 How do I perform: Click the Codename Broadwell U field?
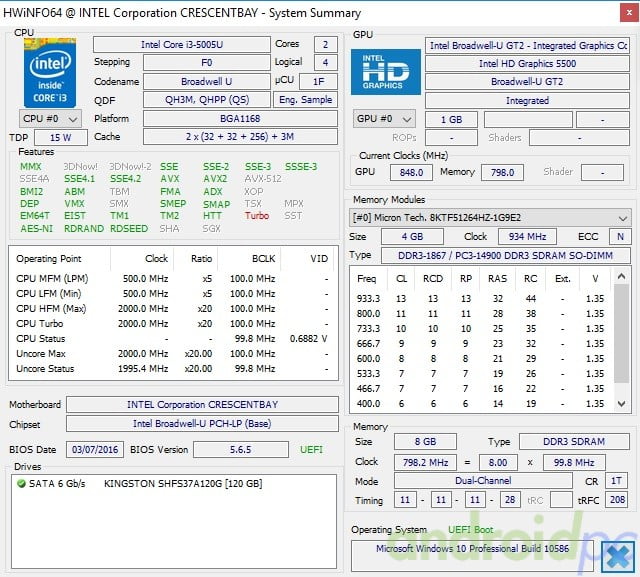pos(207,82)
